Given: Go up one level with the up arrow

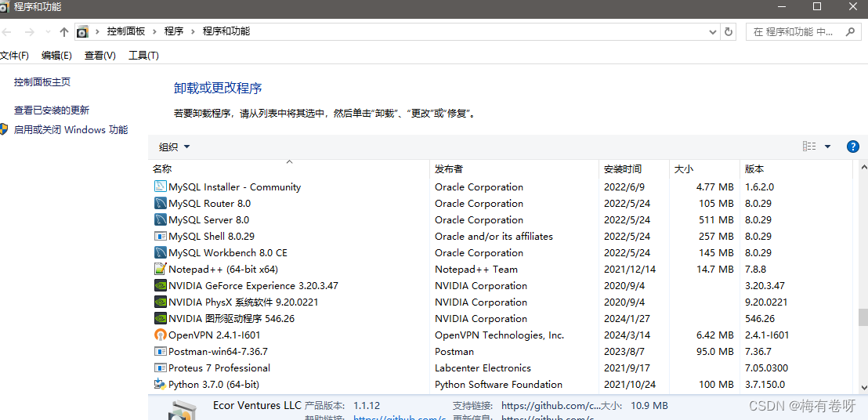Looking at the screenshot, I should click(64, 31).
